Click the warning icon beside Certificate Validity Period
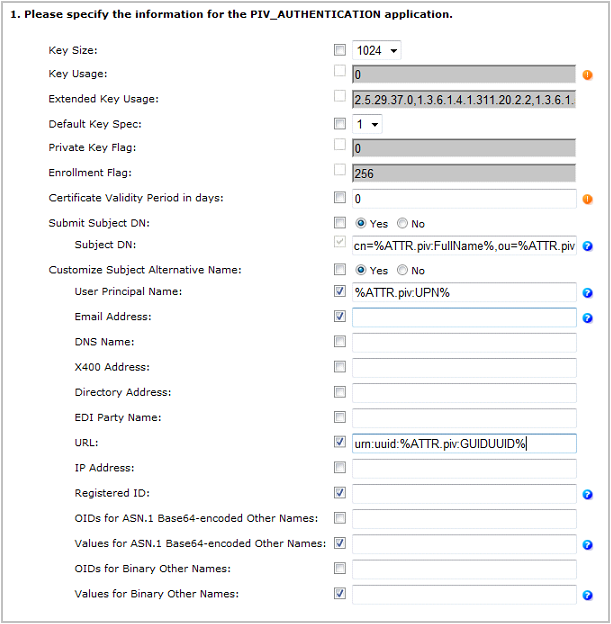The image size is (611, 624). (x=588, y=199)
